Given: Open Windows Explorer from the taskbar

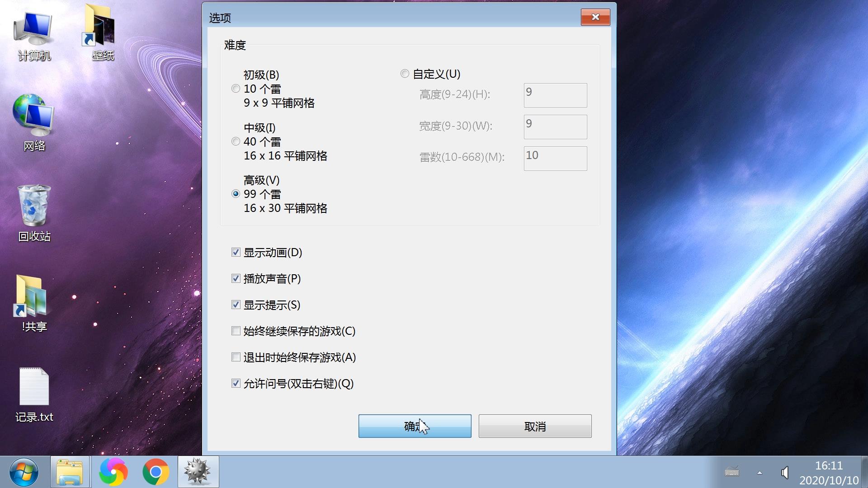Looking at the screenshot, I should (x=70, y=472).
